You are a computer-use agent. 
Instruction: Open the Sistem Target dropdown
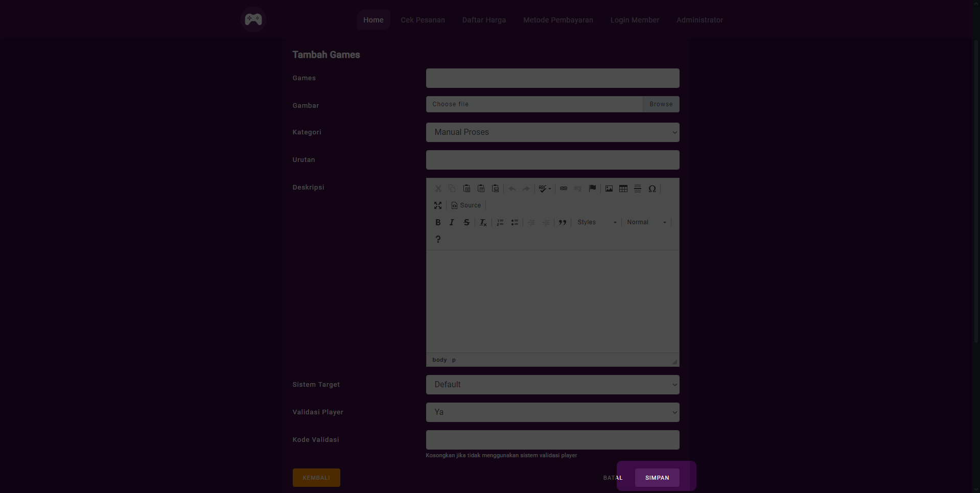click(552, 385)
